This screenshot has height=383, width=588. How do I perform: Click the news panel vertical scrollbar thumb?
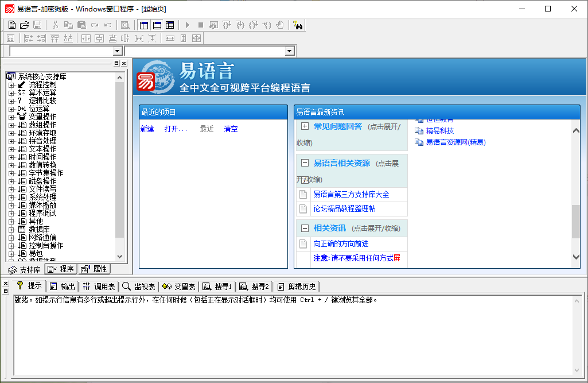click(576, 221)
